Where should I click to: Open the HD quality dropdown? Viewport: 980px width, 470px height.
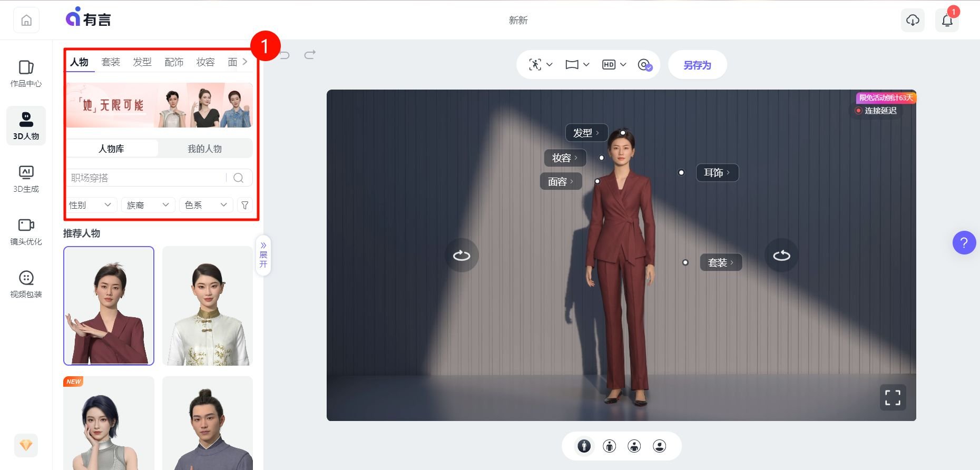tap(614, 65)
